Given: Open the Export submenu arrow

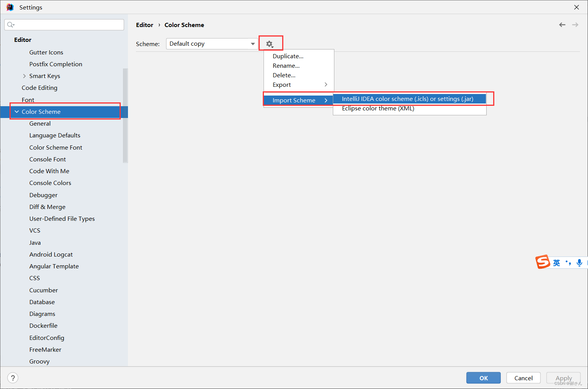Looking at the screenshot, I should coord(326,84).
